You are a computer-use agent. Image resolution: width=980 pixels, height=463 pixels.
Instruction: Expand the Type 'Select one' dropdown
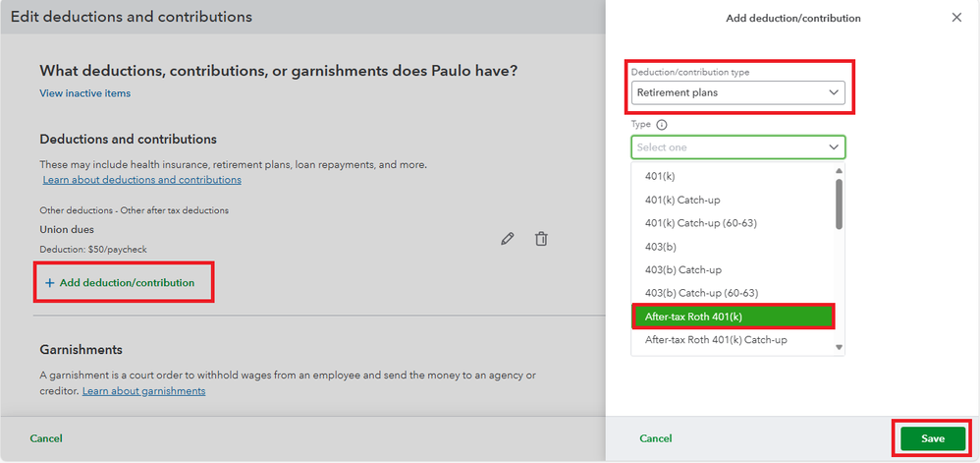coord(737,147)
